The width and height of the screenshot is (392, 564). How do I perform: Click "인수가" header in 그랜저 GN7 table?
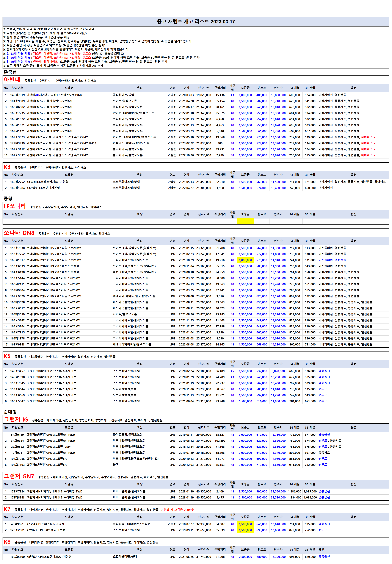pyautogui.click(x=278, y=484)
